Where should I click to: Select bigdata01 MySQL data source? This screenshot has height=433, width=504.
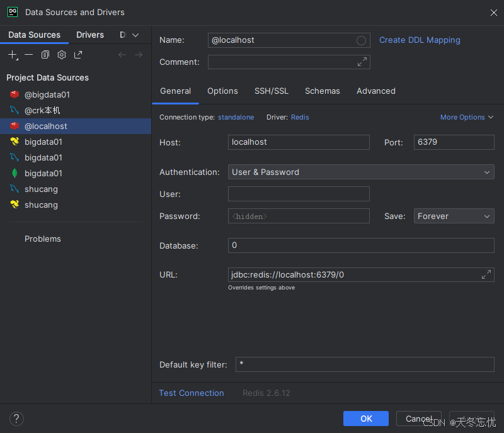click(76, 158)
